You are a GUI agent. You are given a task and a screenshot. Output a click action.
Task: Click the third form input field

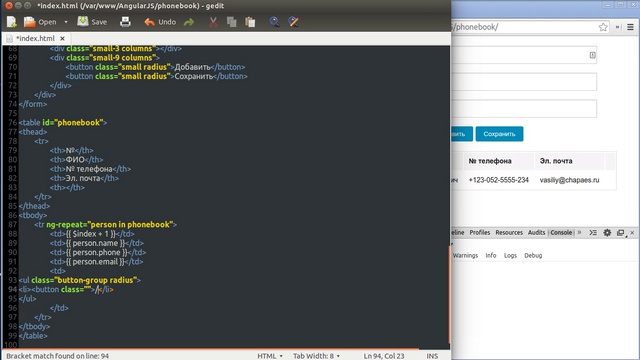pyautogui.click(x=524, y=109)
